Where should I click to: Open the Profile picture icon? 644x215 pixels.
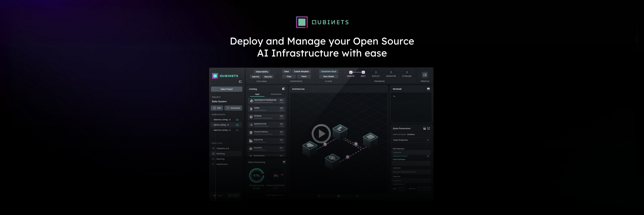pyautogui.click(x=425, y=75)
